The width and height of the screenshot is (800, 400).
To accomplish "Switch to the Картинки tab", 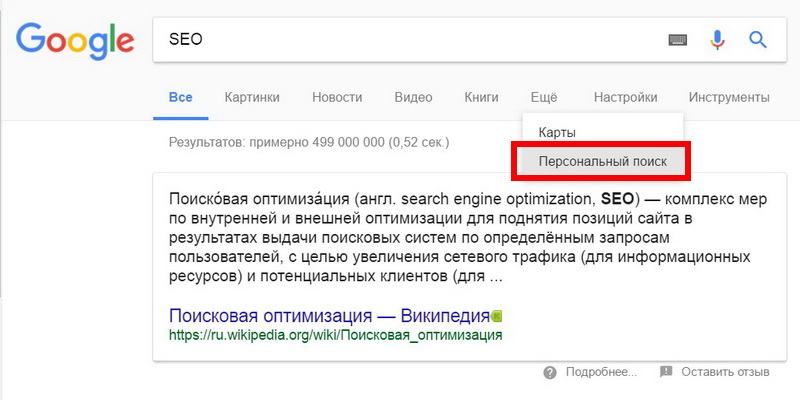I will click(x=252, y=97).
